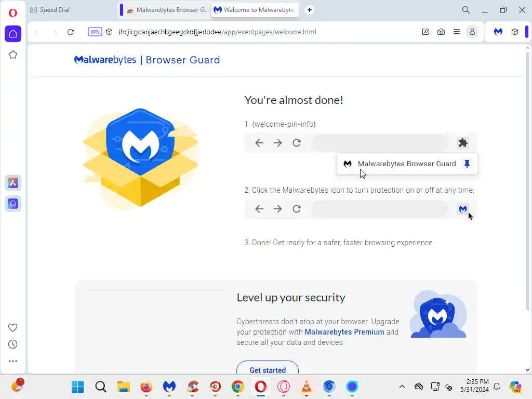
Task: Open Windows taskbar search
Action: point(100,387)
